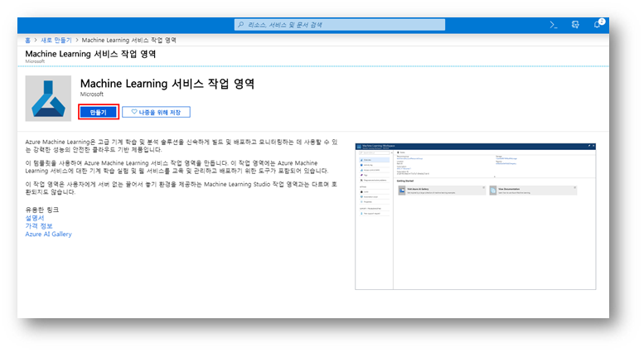Open the 새로 만들기 breadcrumb link
Screen dimensions: 644x353
[x=56, y=41]
